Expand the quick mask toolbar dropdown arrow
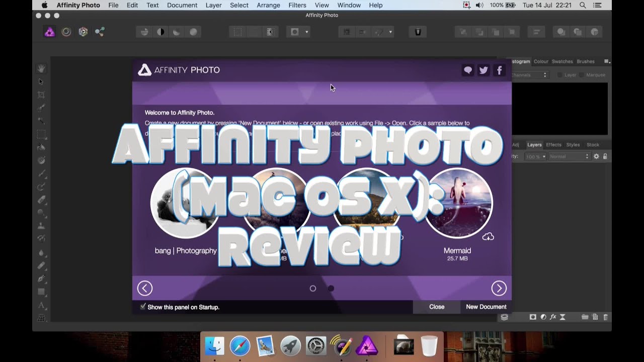This screenshot has width=644, height=362. 306,32
